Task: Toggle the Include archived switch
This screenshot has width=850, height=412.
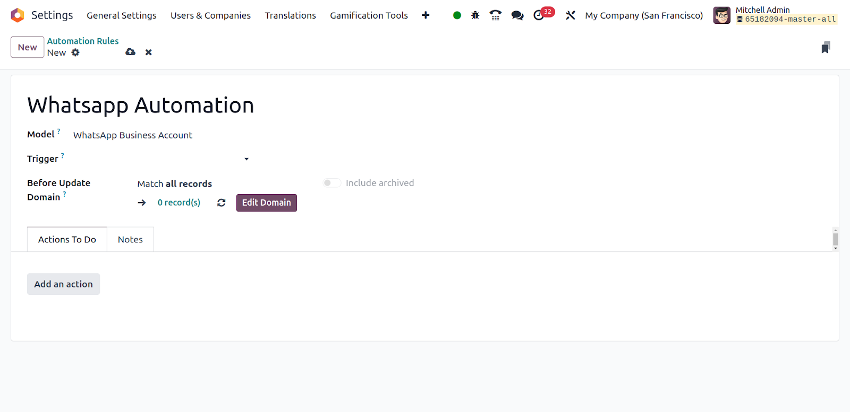Action: [x=332, y=183]
